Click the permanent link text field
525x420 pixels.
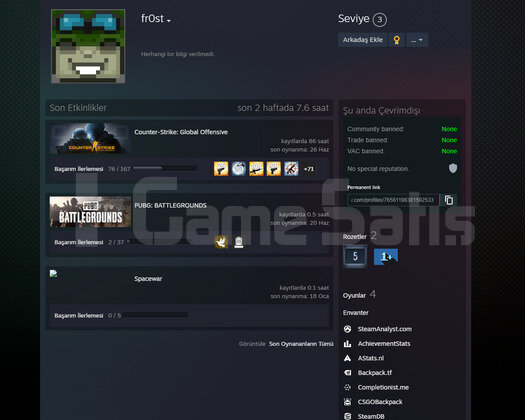click(x=393, y=200)
